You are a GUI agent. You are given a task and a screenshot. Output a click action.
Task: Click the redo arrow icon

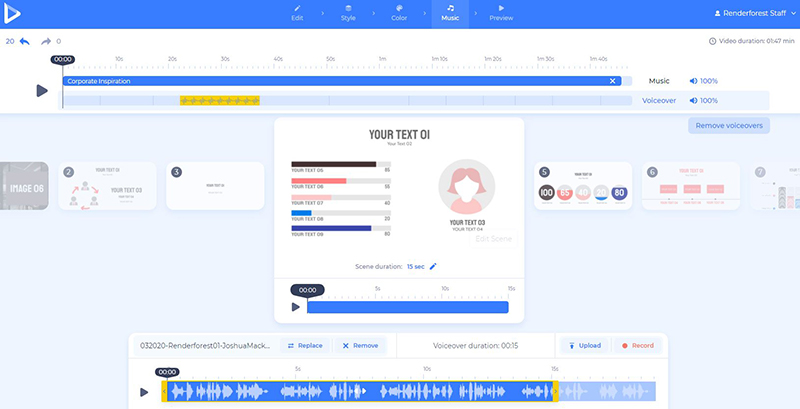pos(46,41)
